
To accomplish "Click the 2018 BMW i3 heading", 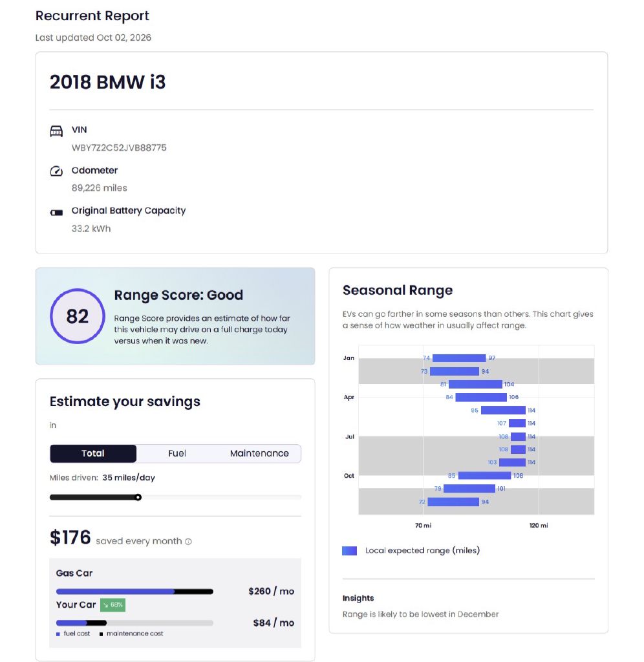I will point(108,82).
